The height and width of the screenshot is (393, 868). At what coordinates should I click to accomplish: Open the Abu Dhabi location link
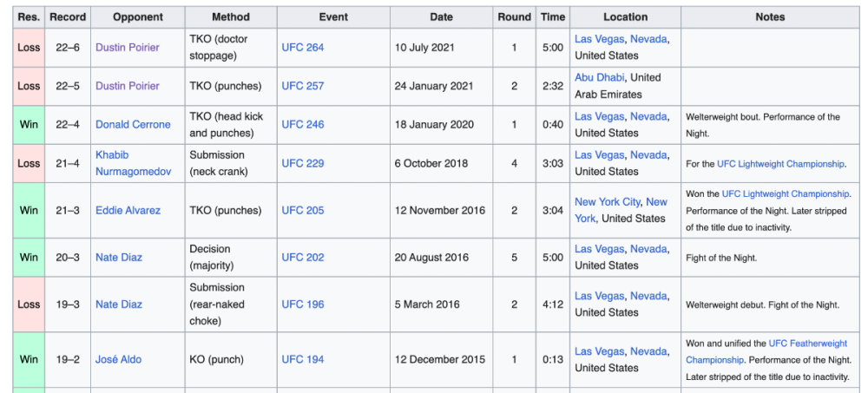[x=598, y=77]
